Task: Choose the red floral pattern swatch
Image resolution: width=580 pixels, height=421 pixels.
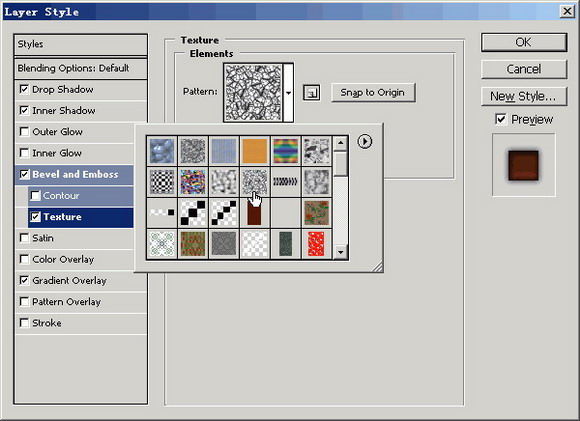Action: (316, 244)
